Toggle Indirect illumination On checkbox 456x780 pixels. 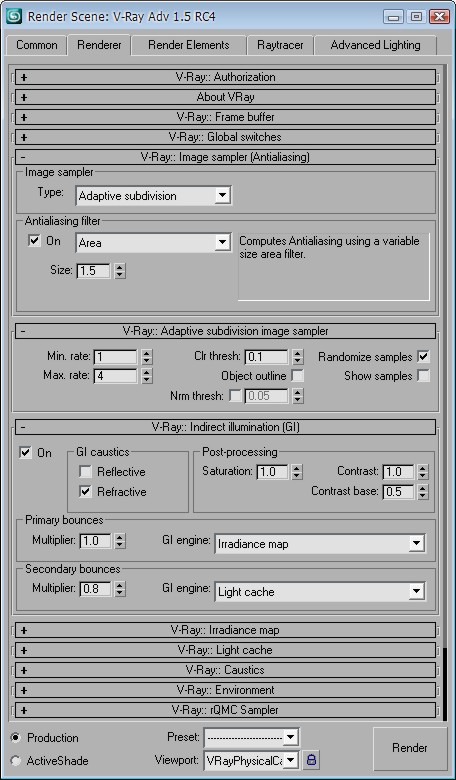[x=25, y=453]
